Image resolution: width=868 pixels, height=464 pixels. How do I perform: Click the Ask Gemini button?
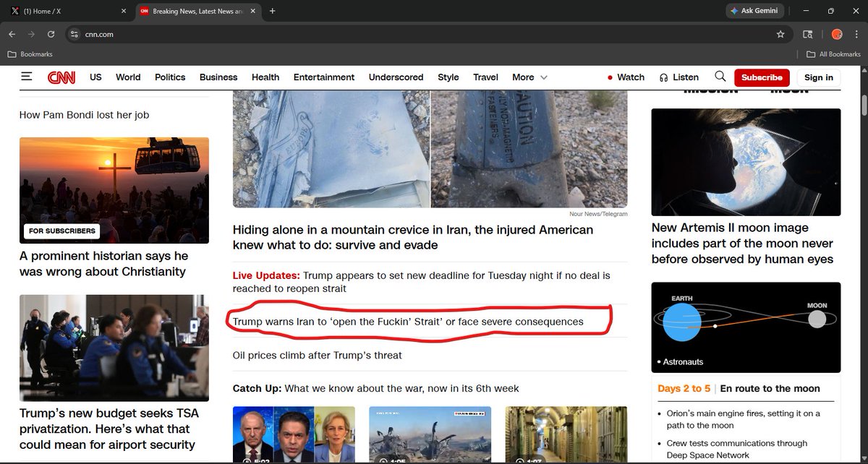[755, 11]
